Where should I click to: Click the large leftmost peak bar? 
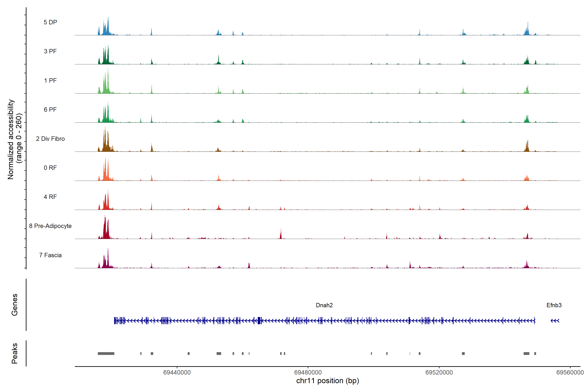pyautogui.click(x=106, y=353)
